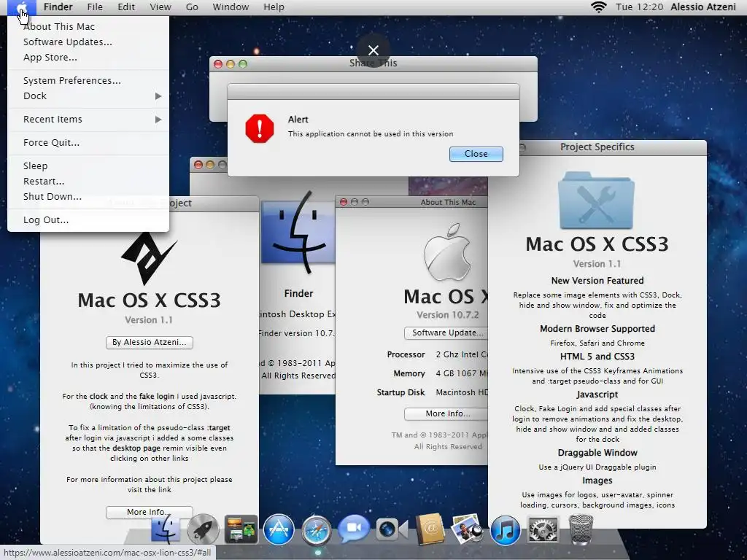Click the Close button in Alert
Image resolution: width=747 pixels, height=560 pixels.
(476, 154)
